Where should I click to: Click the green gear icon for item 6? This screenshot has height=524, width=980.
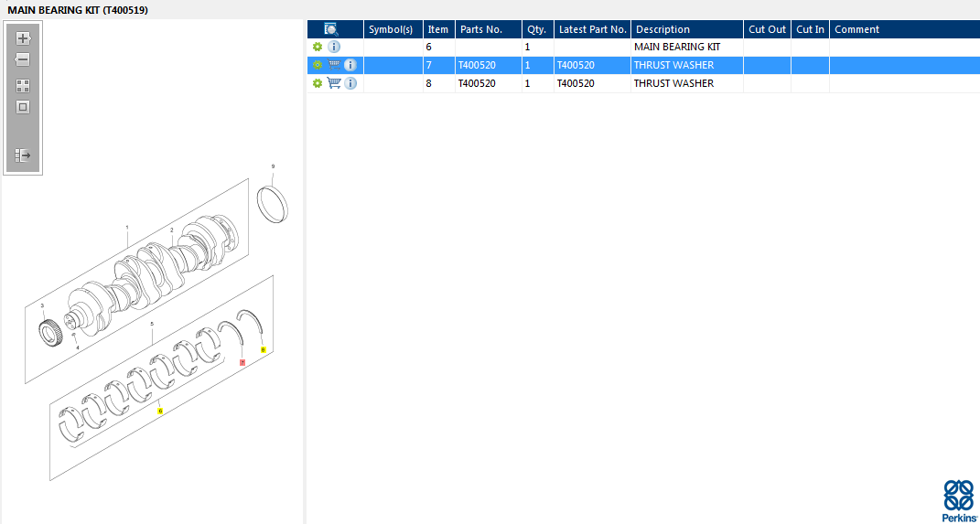318,47
